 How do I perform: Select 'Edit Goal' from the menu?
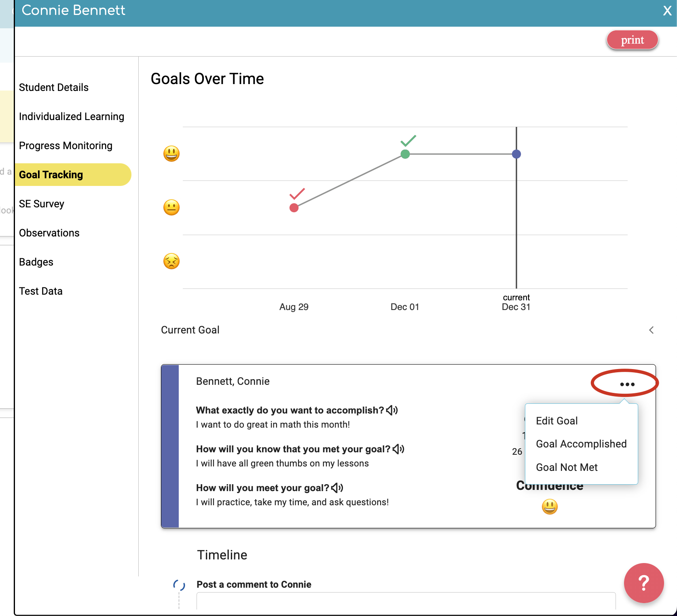pyautogui.click(x=556, y=420)
